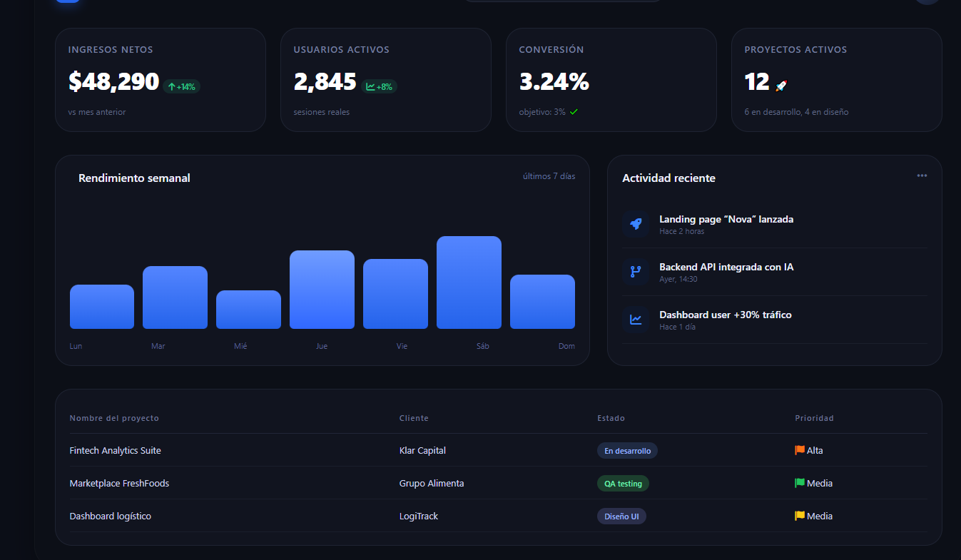Select the Mié bar in weekly chart

click(248, 310)
